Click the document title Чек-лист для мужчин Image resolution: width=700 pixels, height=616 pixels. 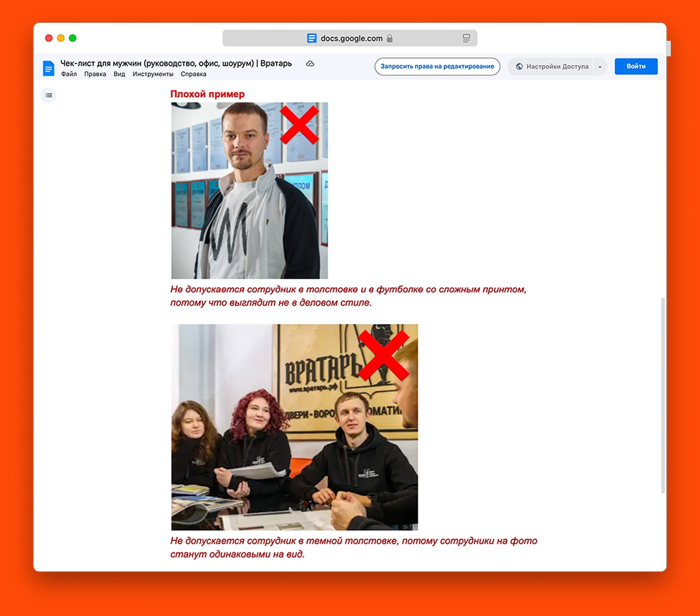pos(176,63)
